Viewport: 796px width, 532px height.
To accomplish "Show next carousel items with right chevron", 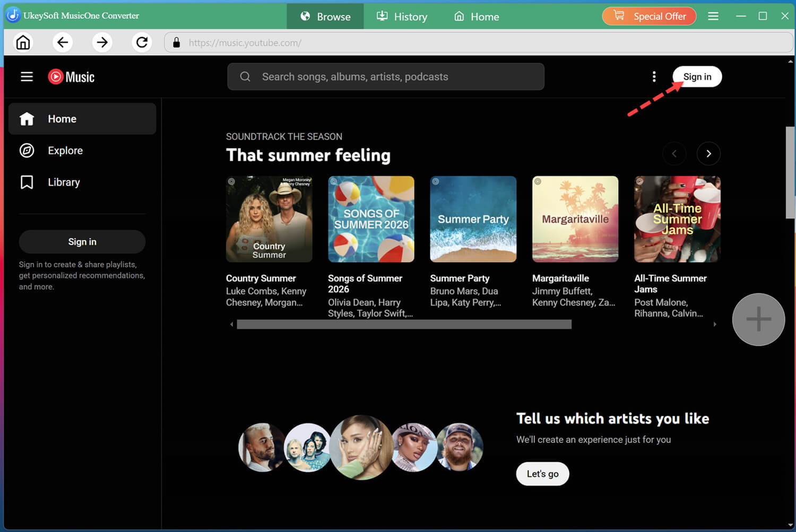I will coord(708,154).
